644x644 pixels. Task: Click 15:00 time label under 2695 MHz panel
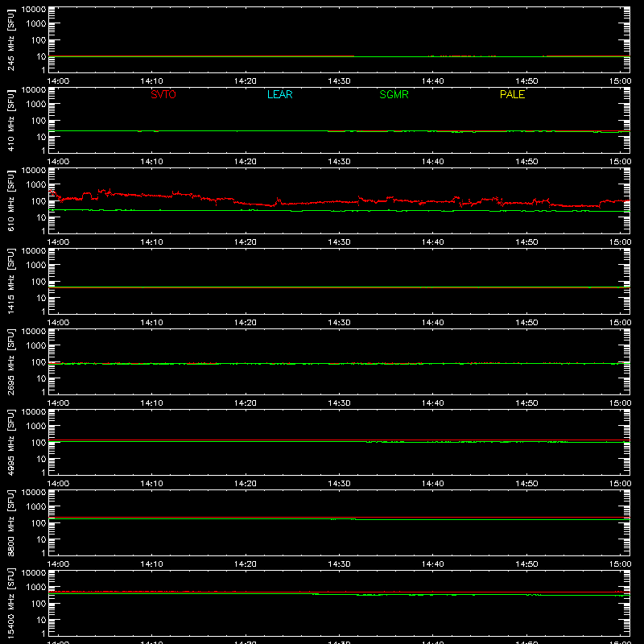(x=620, y=403)
